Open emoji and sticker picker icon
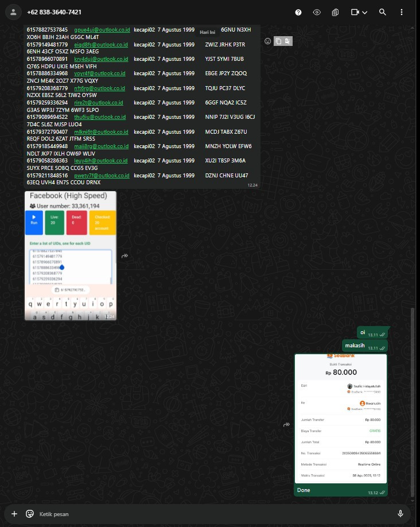 click(30, 514)
